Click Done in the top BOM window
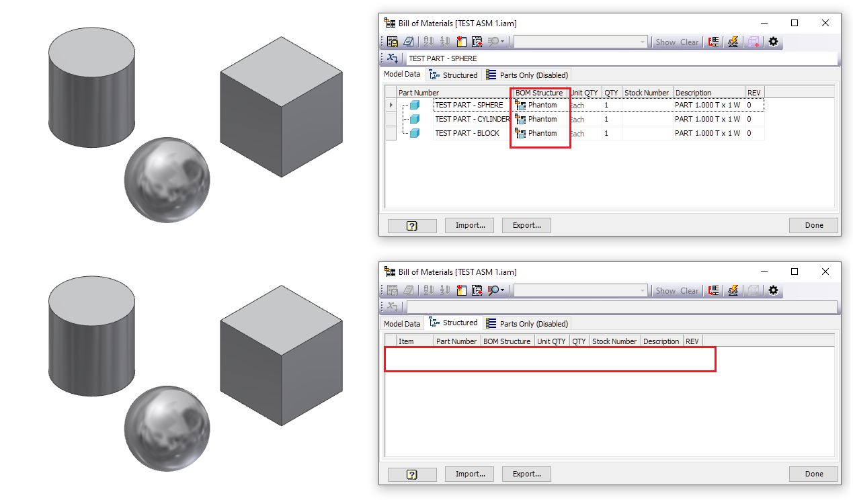The width and height of the screenshot is (853, 504). click(x=813, y=225)
